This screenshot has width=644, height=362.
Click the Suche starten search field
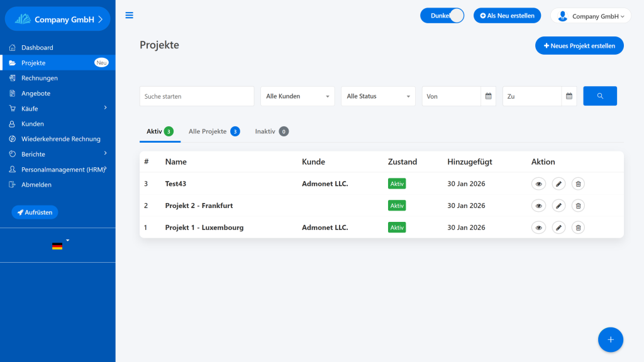[x=197, y=96]
